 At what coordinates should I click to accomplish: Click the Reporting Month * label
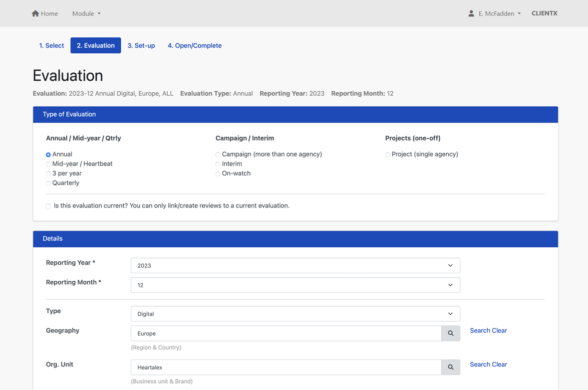coord(73,282)
